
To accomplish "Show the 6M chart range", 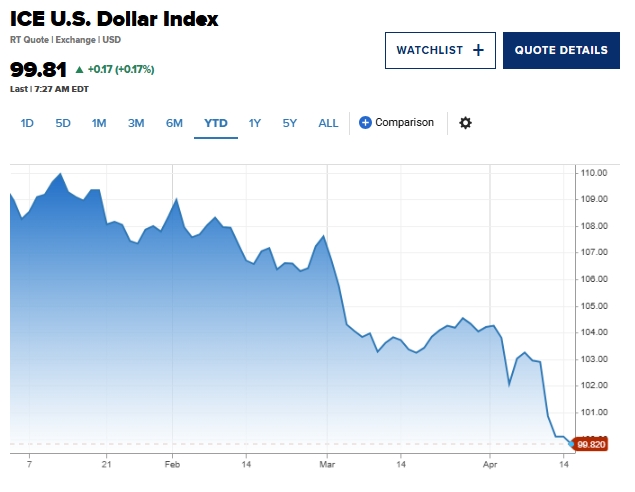I will [x=174, y=123].
